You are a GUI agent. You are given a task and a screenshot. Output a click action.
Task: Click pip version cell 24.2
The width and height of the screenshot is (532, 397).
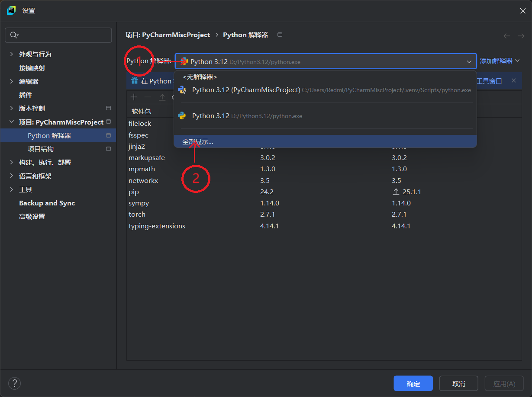(267, 192)
